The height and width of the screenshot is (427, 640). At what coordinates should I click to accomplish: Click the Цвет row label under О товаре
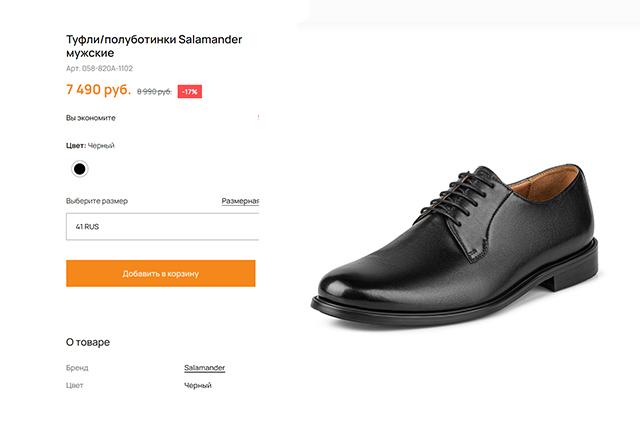[75, 385]
